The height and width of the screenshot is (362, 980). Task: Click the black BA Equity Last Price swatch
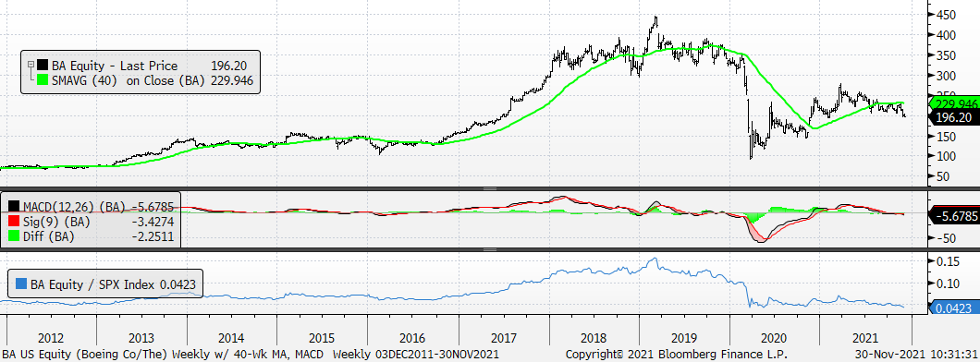click(x=42, y=66)
